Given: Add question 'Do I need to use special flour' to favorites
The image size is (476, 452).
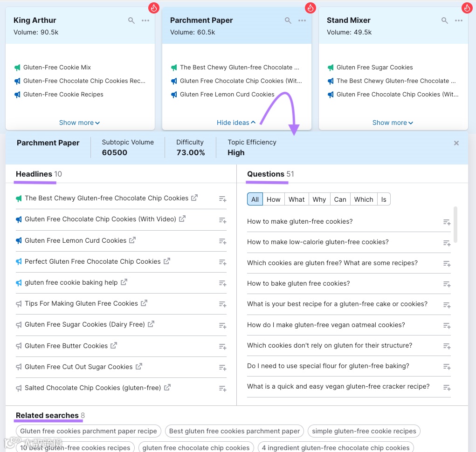Looking at the screenshot, I should 447,367.
